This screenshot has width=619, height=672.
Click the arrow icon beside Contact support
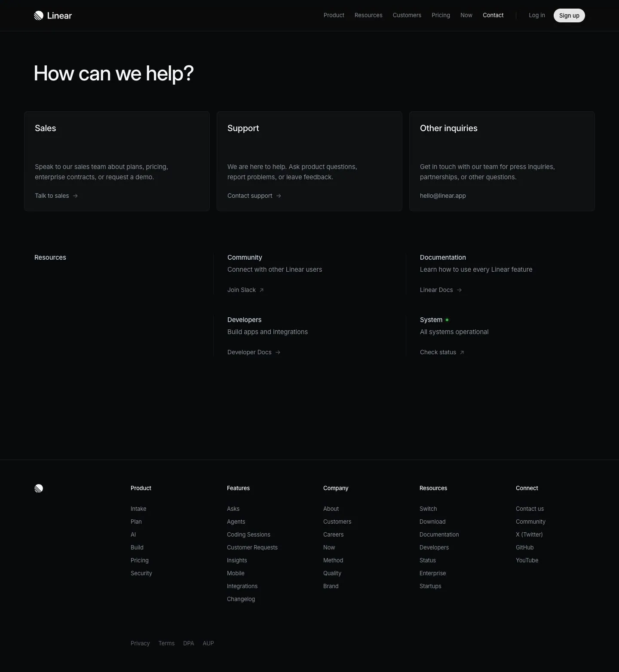279,196
